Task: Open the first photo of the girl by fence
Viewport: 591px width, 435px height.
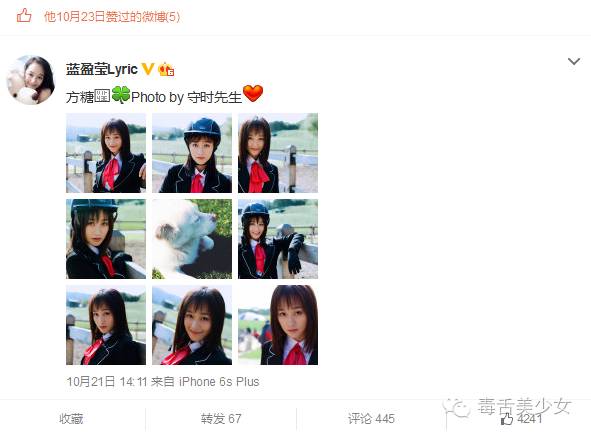Action: 106,153
